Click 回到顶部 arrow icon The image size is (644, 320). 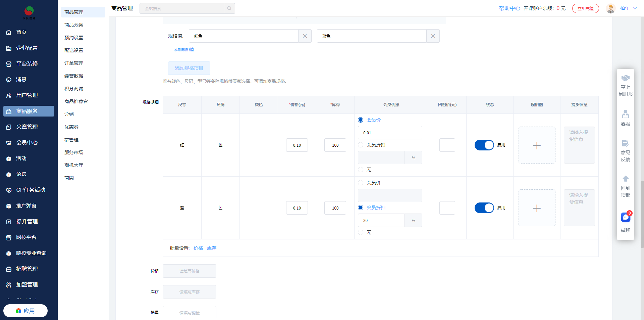625,179
